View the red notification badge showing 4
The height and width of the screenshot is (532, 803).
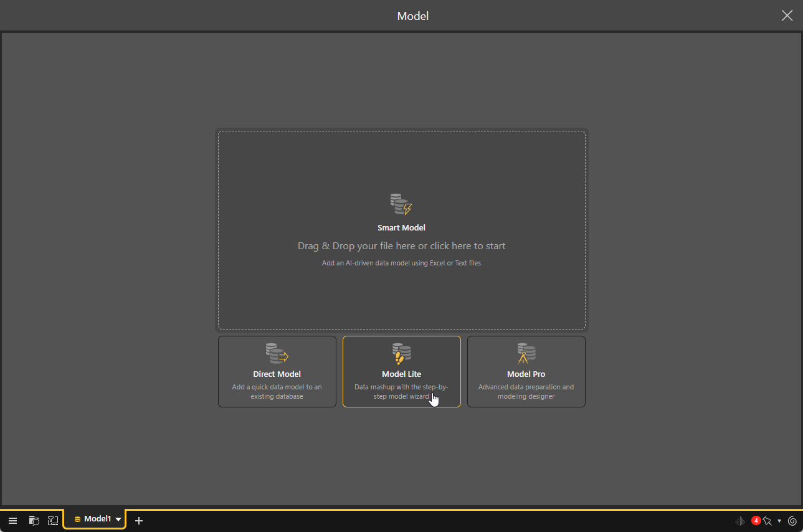[756, 520]
